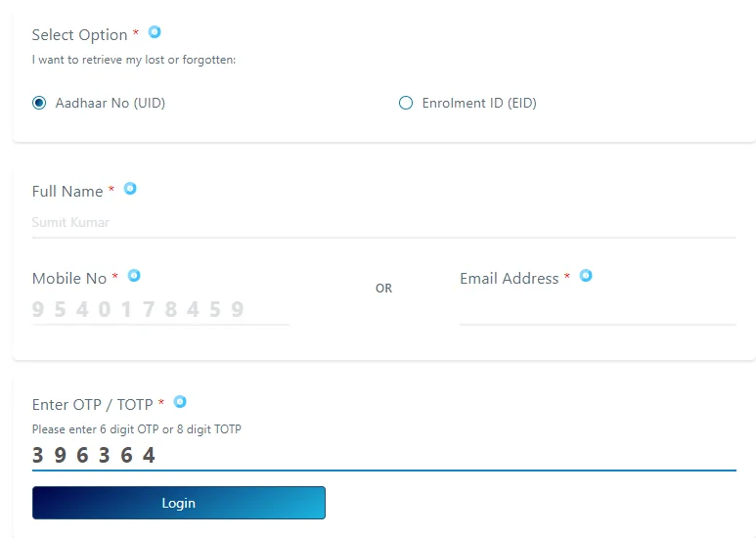Click the OTP field containing 396364
The height and width of the screenshot is (538, 756).
(x=383, y=456)
